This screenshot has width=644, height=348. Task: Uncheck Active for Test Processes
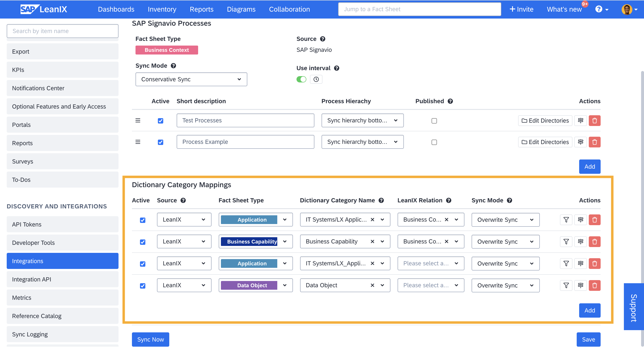click(161, 121)
